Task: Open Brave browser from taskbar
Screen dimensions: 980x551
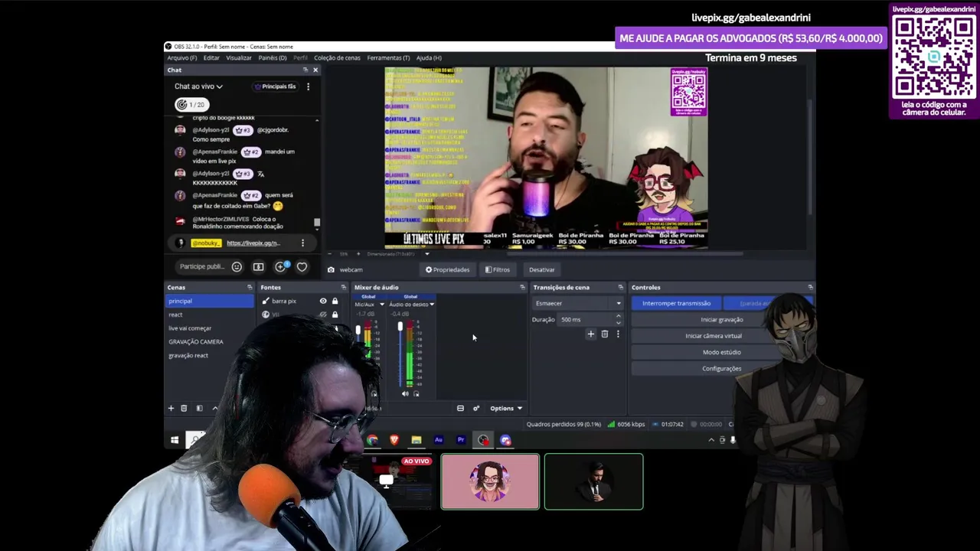Action: [x=394, y=440]
